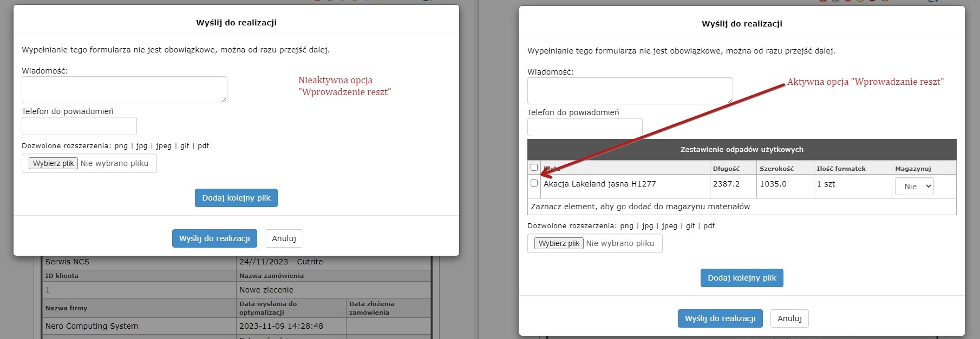Open client ID link 1 under ID klienta
Image resolution: width=980 pixels, height=339 pixels.
(x=48, y=290)
